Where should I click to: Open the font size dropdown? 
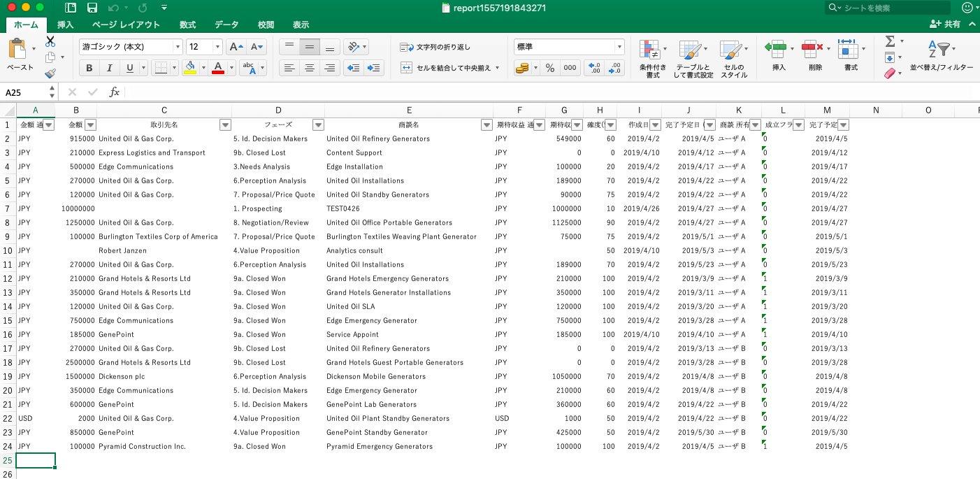217,47
